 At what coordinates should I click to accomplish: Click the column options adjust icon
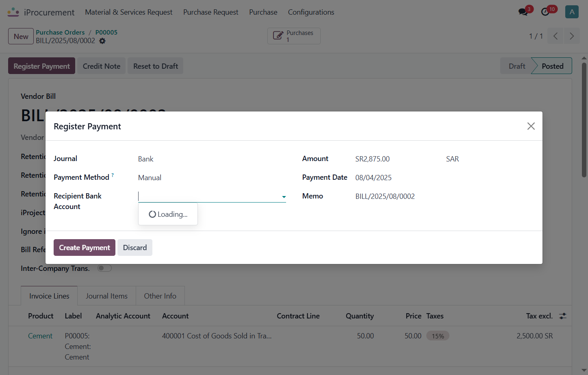(563, 316)
